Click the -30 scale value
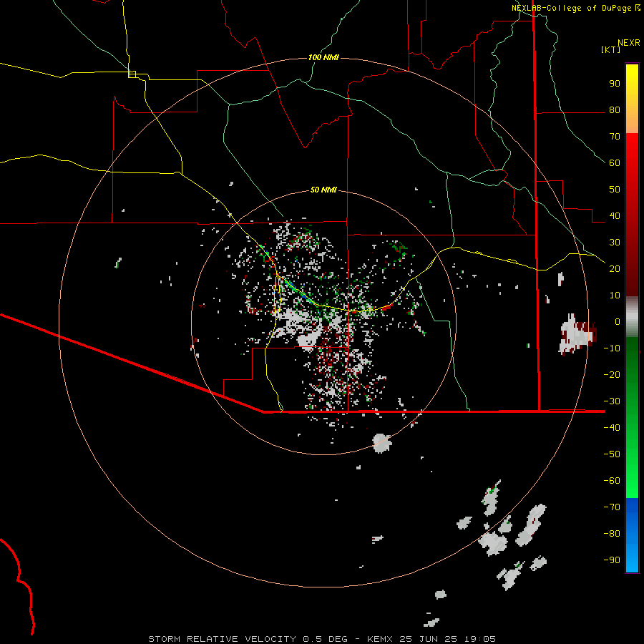Viewport: 644px width, 644px height. (x=612, y=401)
